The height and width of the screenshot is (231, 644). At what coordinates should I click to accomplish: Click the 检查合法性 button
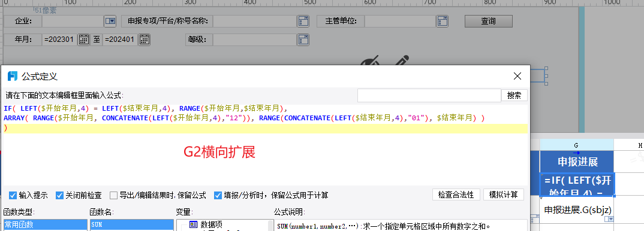(456, 194)
